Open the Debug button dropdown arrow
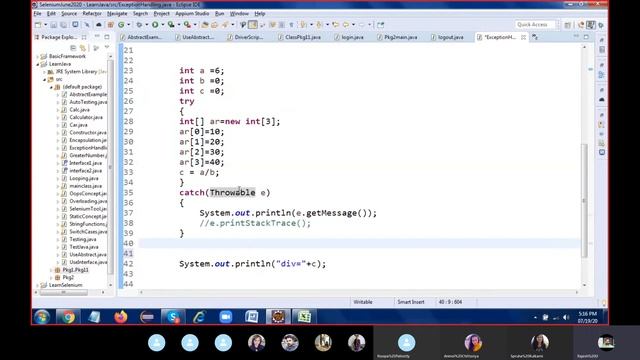This screenshot has height=360, width=640. [x=147, y=25]
